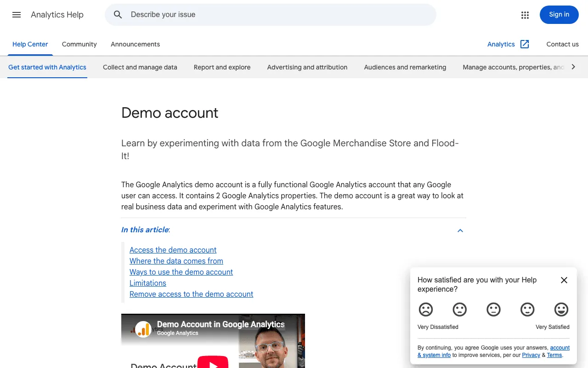Select the second, dissatisfied face
The width and height of the screenshot is (588, 368).
(x=460, y=309)
